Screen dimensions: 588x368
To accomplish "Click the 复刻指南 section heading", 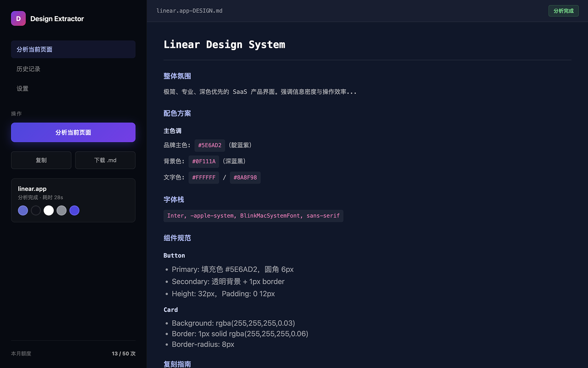I will click(177, 364).
